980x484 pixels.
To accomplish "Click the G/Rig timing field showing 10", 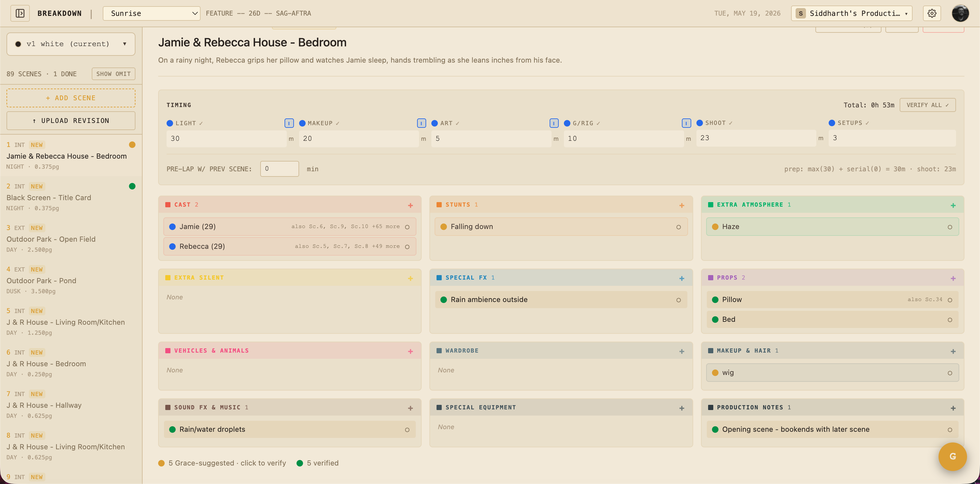I will click(624, 139).
